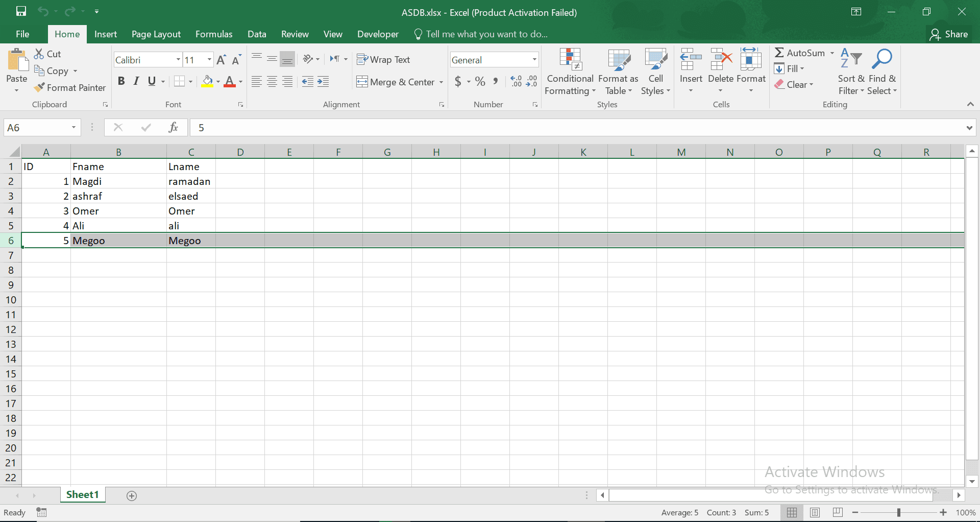Viewport: 980px width, 522px height.
Task: Increase font size with large A icon
Action: click(221, 60)
